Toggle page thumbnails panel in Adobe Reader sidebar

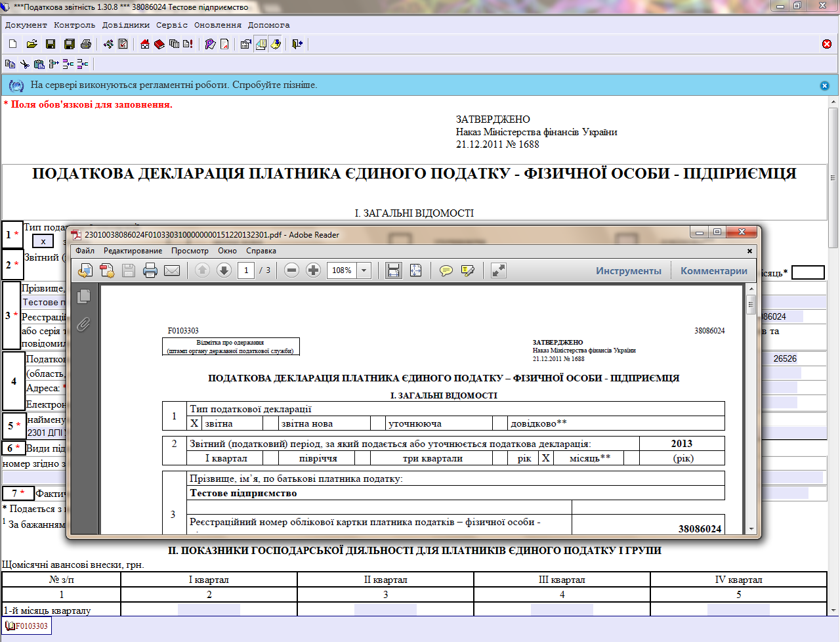(83, 297)
